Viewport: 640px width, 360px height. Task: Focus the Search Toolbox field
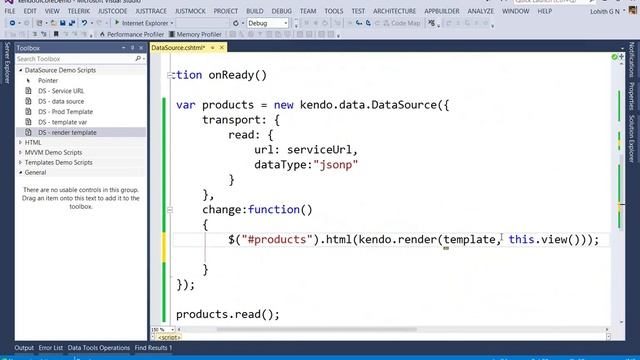(x=76, y=59)
